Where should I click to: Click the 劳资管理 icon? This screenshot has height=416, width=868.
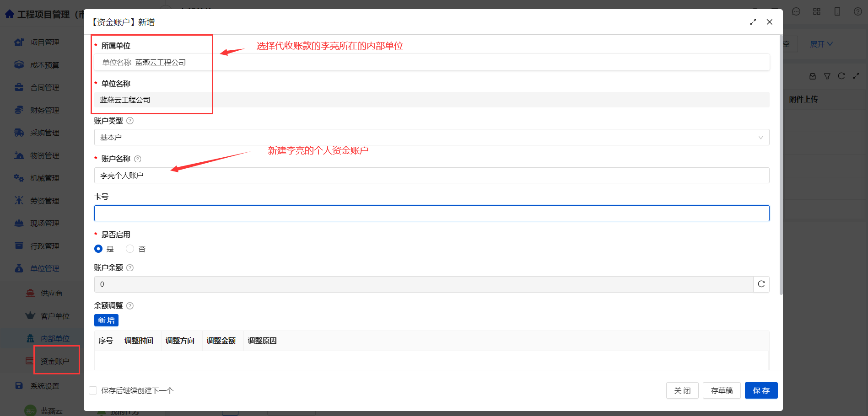[x=19, y=200]
